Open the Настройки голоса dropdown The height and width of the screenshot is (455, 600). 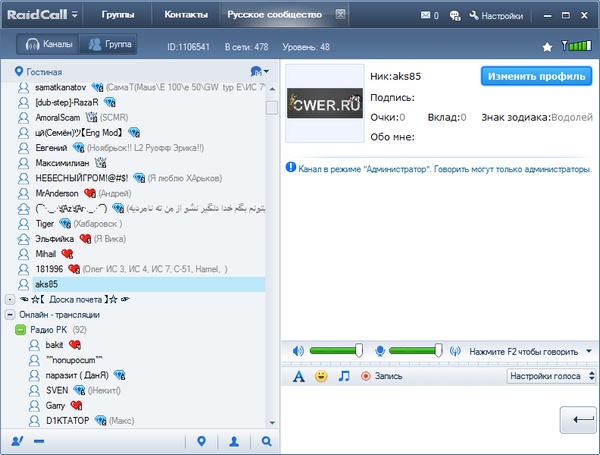pyautogui.click(x=549, y=376)
